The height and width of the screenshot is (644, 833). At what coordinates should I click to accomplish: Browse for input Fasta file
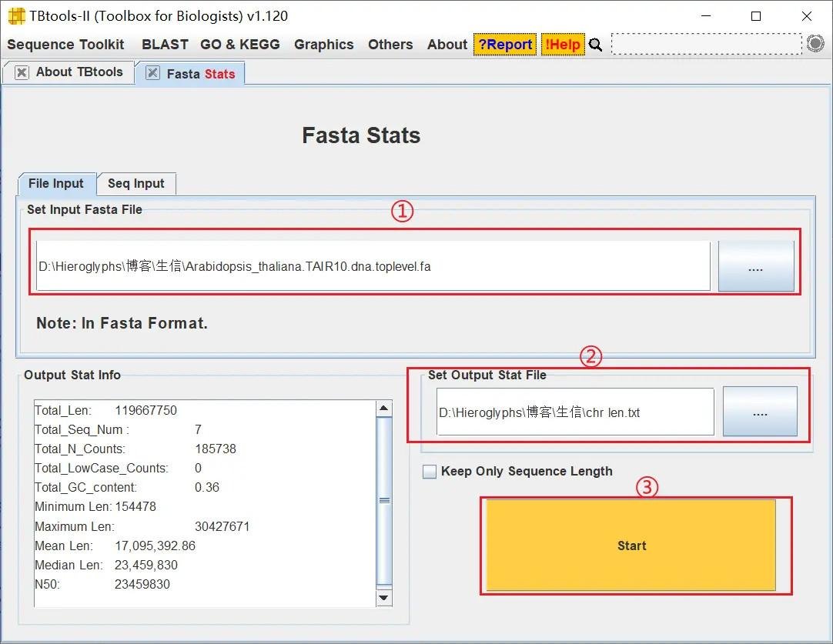click(756, 266)
